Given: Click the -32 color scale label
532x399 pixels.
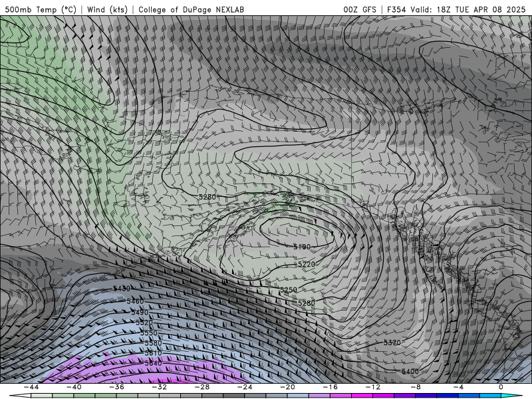Looking at the screenshot, I should [160, 387].
